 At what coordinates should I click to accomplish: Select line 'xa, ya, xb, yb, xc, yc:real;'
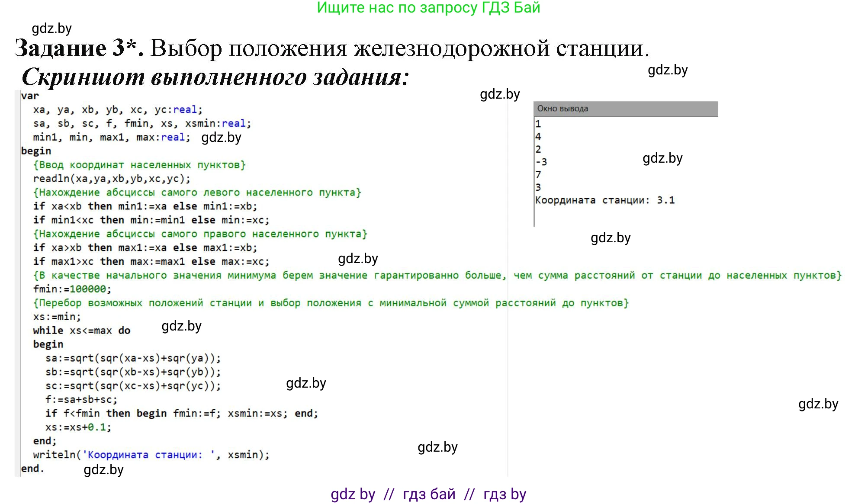pyautogui.click(x=118, y=109)
